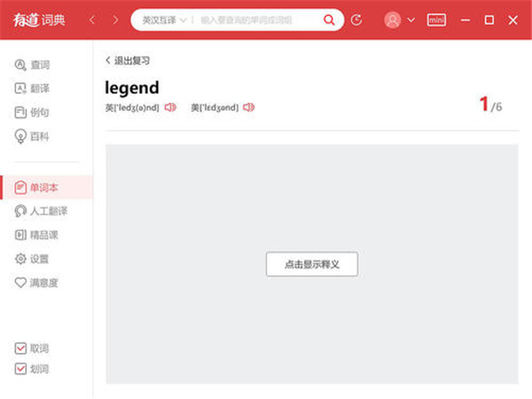
Task: Toggle the 取词 checkbox
Action: coord(20,348)
